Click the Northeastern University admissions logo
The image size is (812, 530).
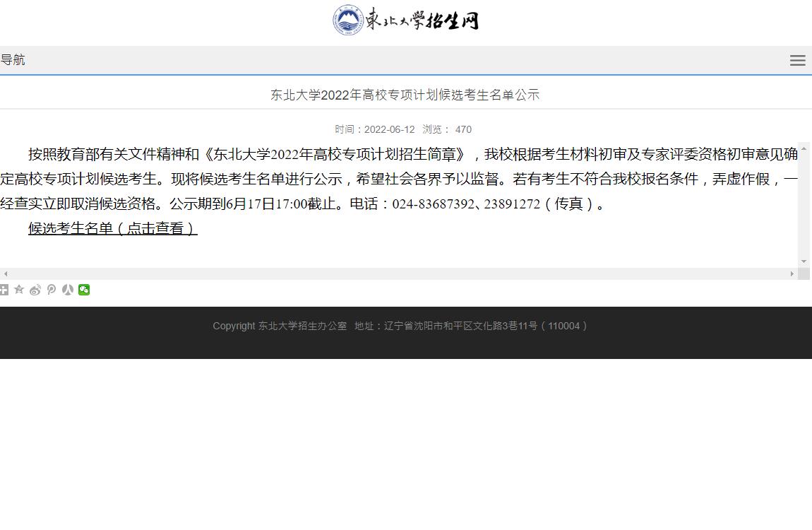pyautogui.click(x=405, y=20)
